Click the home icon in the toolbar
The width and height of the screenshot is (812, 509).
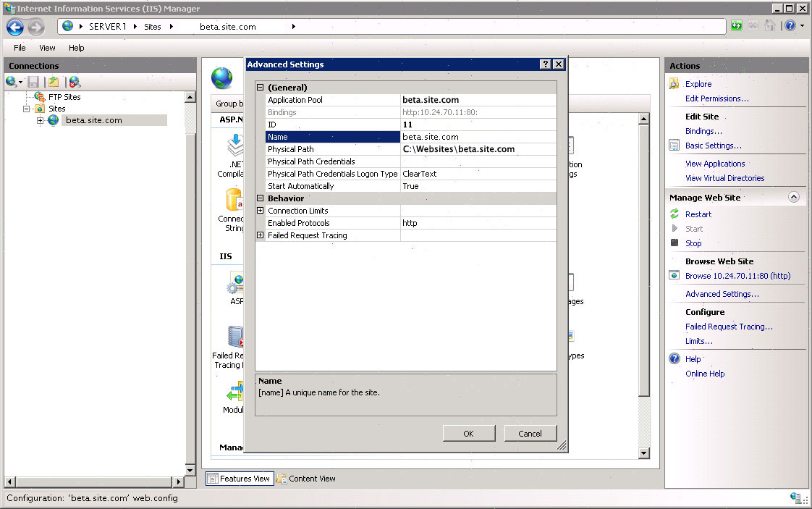(770, 26)
